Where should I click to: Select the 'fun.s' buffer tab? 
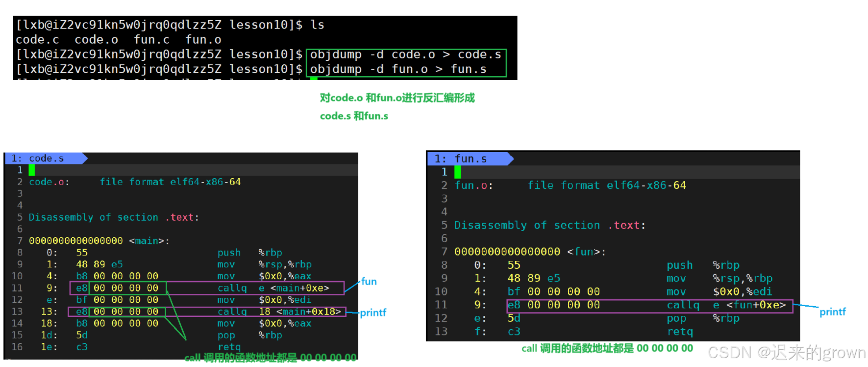(470, 159)
